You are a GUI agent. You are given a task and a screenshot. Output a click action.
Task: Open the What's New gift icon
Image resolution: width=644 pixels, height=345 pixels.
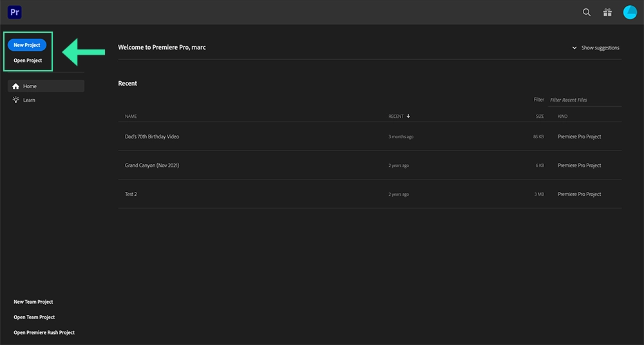607,12
